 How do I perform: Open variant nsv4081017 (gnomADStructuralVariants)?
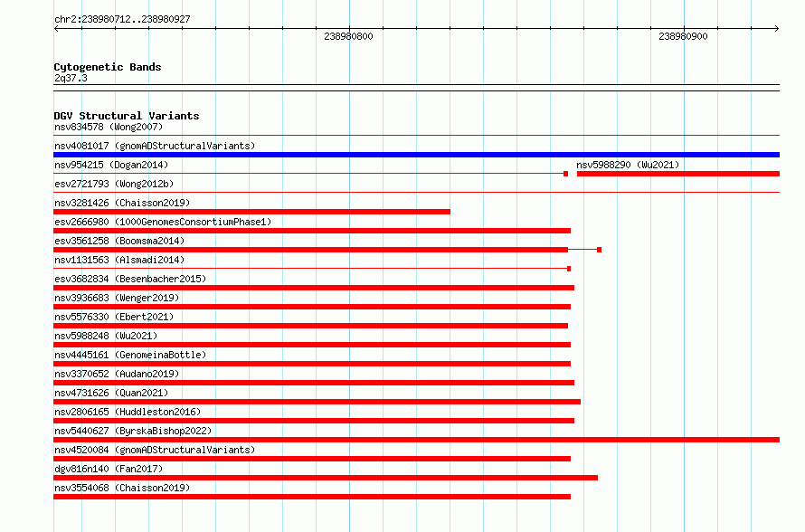155,146
